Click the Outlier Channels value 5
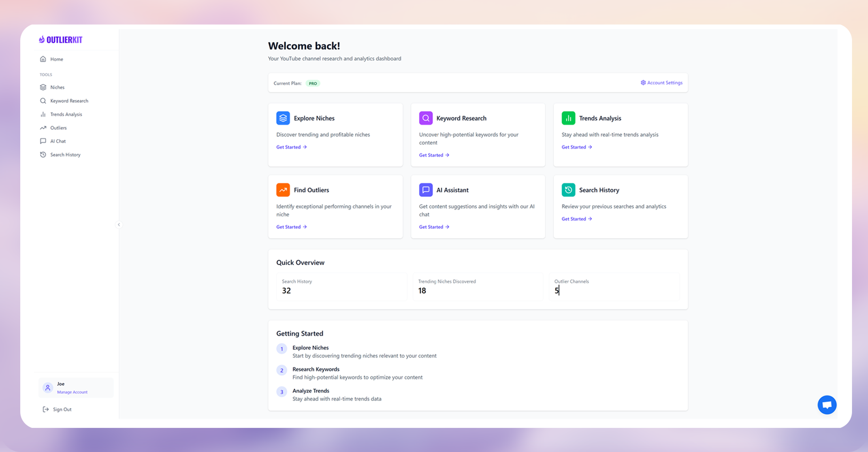868x452 pixels. point(557,290)
